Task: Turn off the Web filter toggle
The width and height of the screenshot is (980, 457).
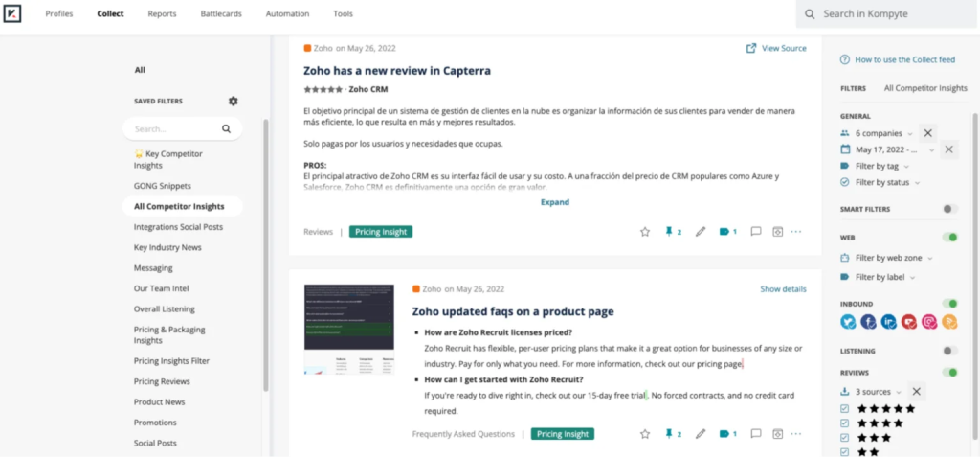Action: (949, 237)
